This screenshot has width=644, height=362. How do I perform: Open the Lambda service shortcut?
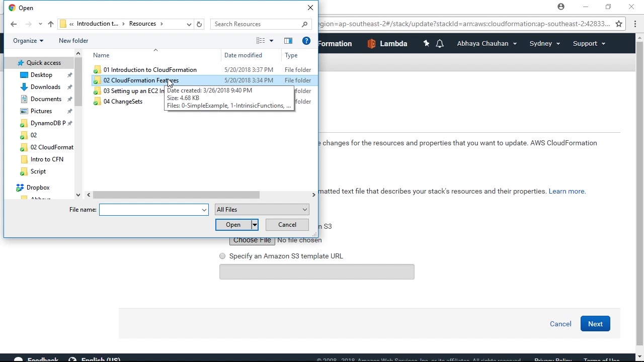[387, 44]
